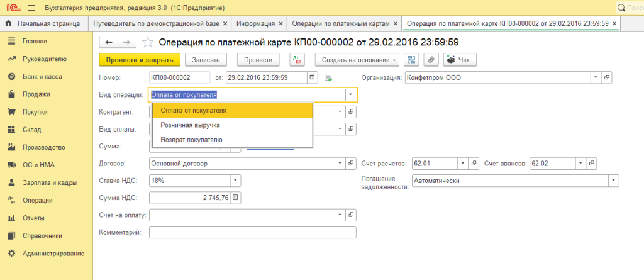Click the Записать button

tap(206, 60)
